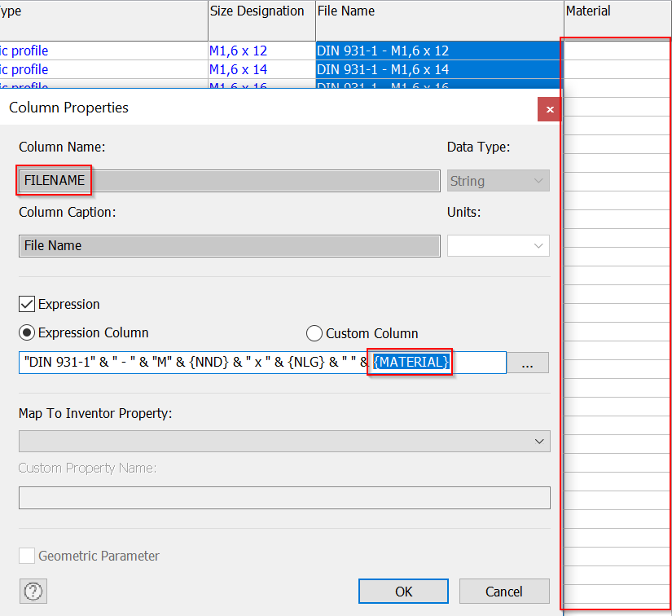Open the Data Type dropdown showing String
The image size is (672, 616).
pos(498,180)
